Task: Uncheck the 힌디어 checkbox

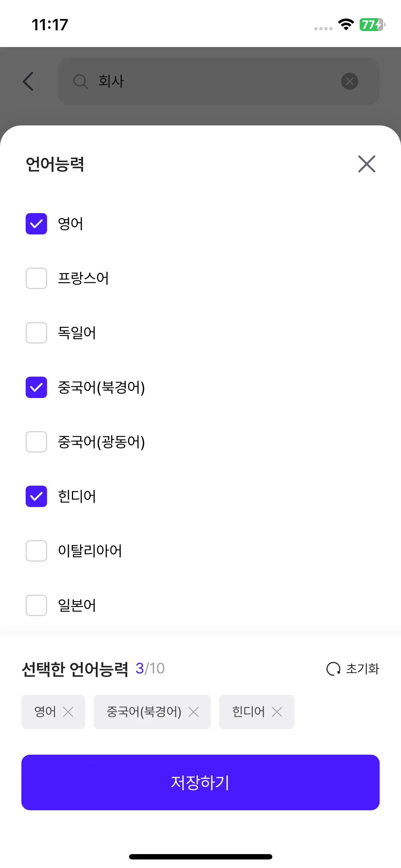Action: (36, 496)
